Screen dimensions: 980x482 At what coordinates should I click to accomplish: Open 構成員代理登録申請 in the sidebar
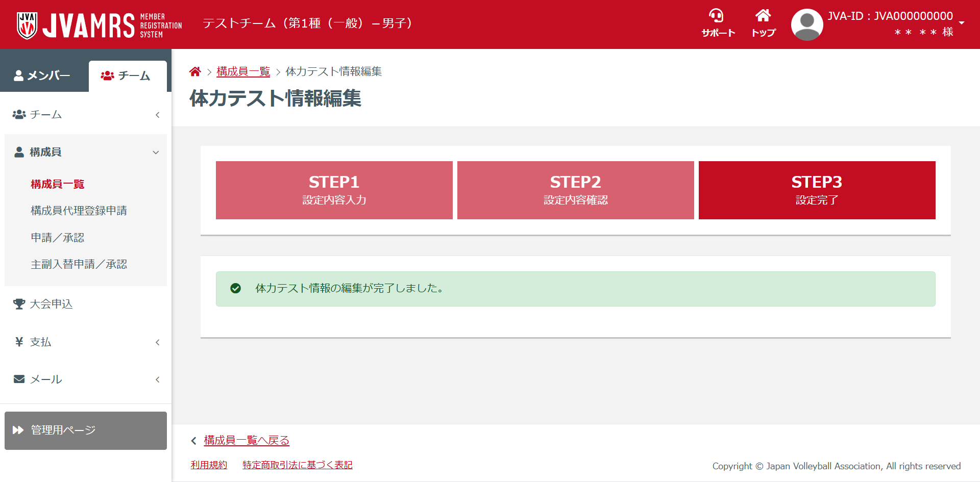[x=79, y=211]
